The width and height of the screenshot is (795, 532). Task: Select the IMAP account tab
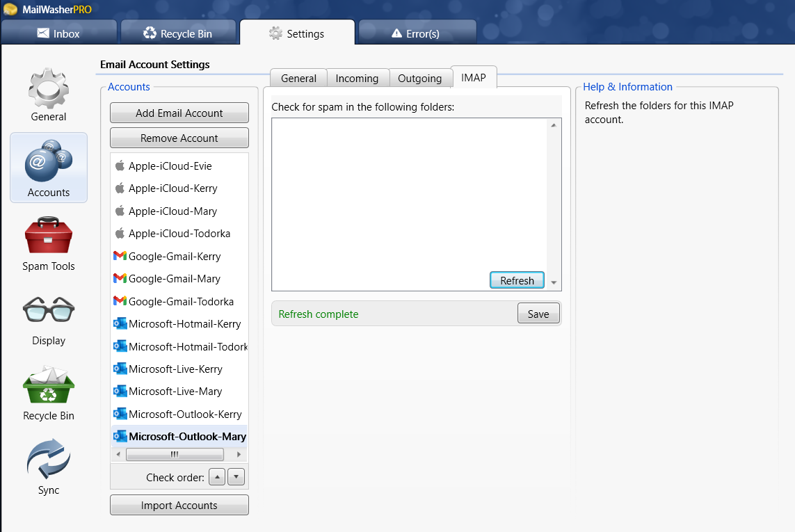point(474,77)
